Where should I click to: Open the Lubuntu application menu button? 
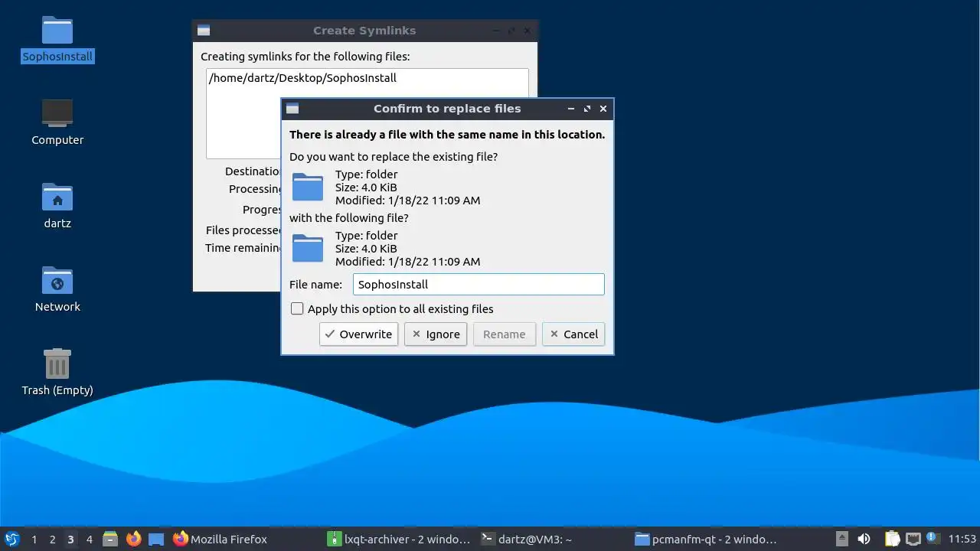(x=11, y=539)
